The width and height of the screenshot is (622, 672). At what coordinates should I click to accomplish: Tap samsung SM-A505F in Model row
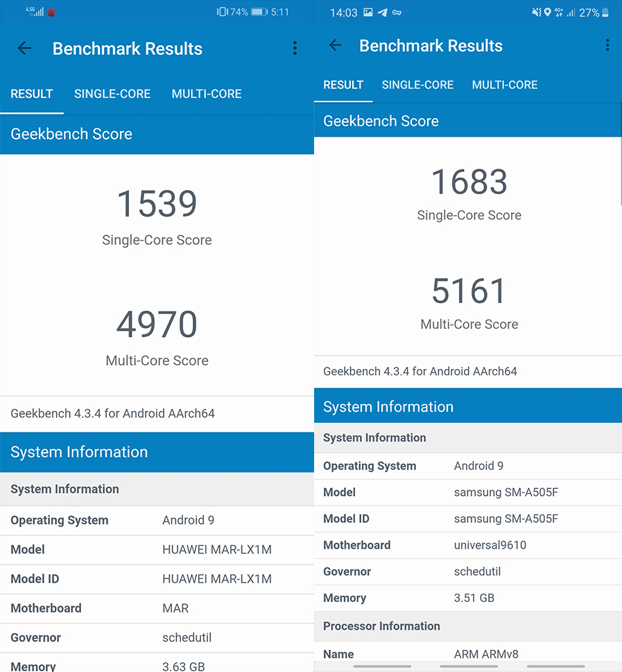pos(506,492)
